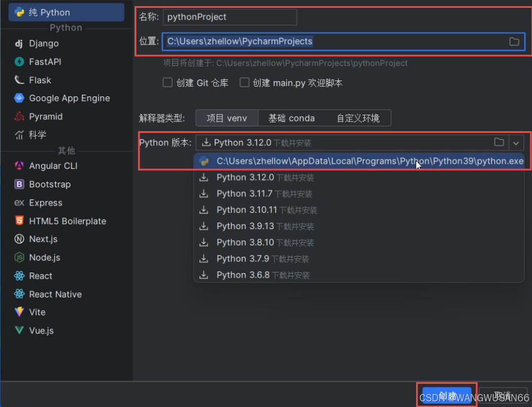The height and width of the screenshot is (407, 532).
Task: Click the Vite logo icon
Action: 19,312
